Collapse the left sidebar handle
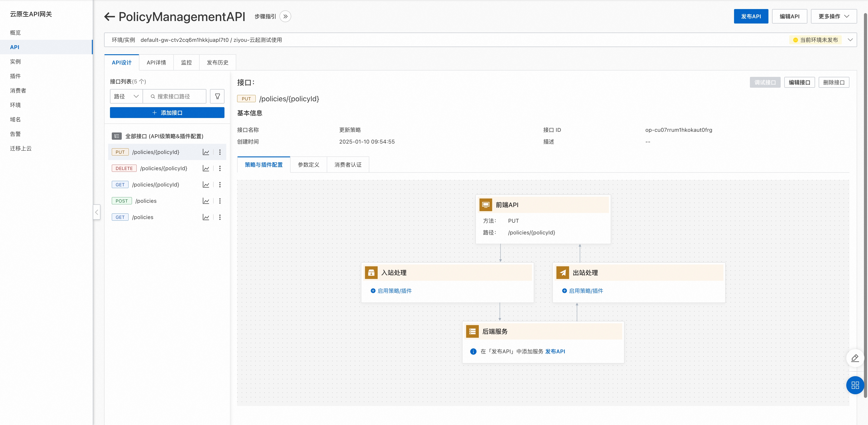Viewport: 868px width, 425px height. pyautogui.click(x=97, y=212)
